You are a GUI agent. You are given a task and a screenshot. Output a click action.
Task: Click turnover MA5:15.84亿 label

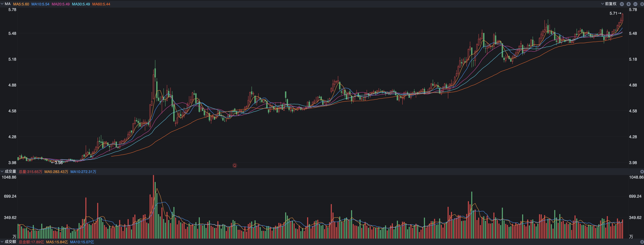pos(57,242)
